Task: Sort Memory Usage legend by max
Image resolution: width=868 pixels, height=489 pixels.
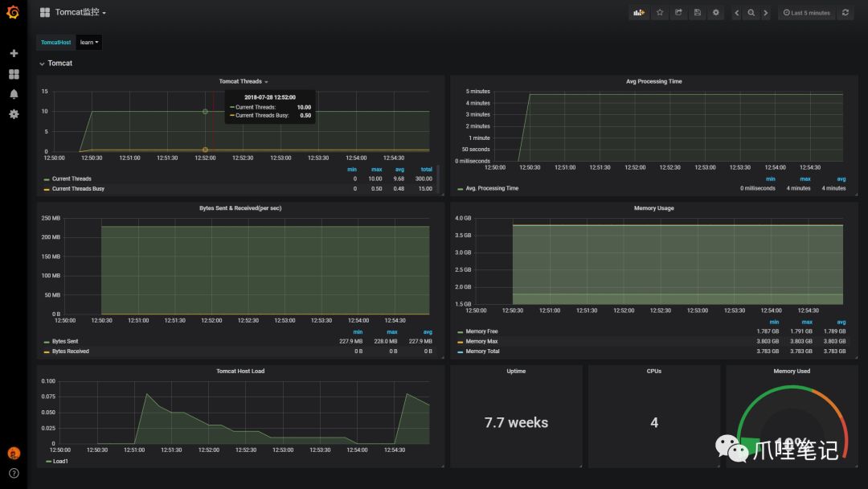Action: tap(807, 322)
